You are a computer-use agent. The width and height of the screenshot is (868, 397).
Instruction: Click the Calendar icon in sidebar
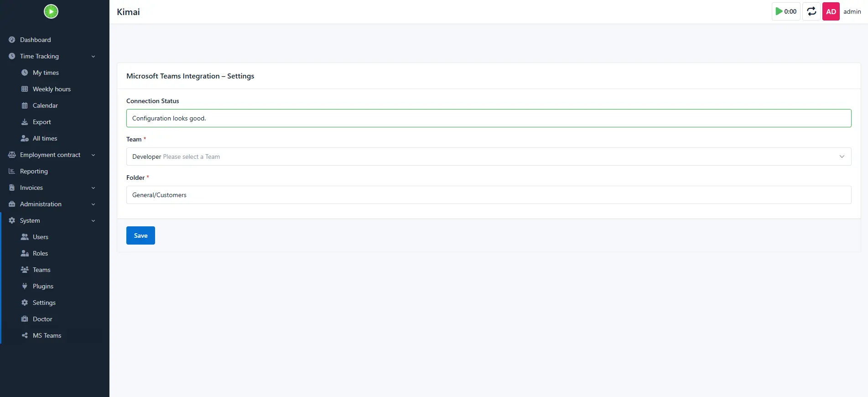pyautogui.click(x=25, y=105)
